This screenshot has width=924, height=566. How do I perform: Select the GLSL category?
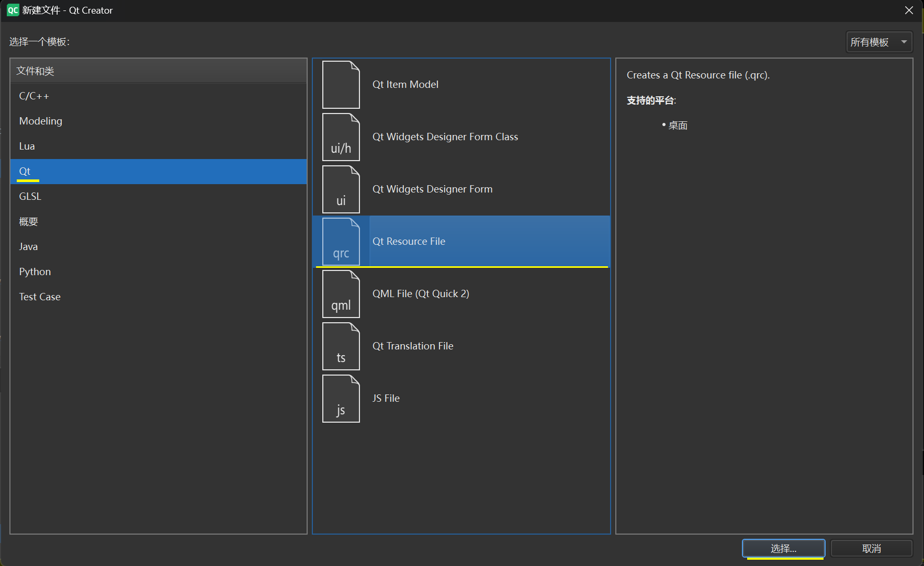click(x=159, y=197)
